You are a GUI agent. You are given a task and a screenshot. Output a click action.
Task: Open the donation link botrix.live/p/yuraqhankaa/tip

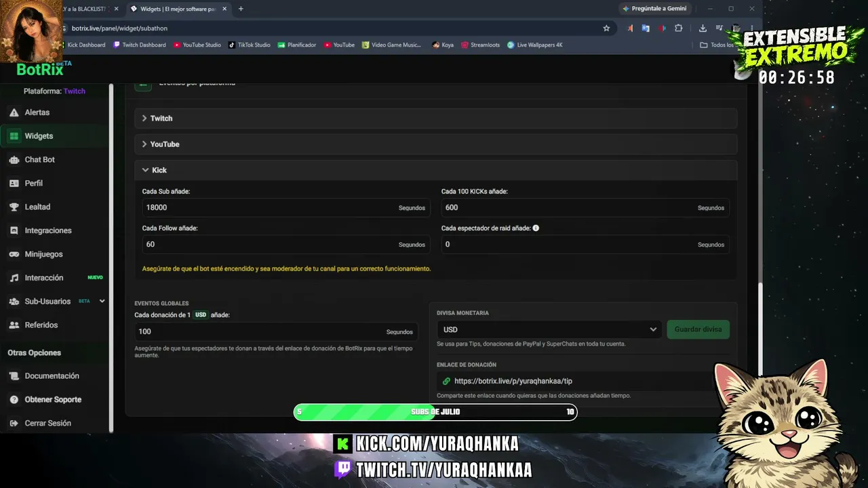pyautogui.click(x=513, y=382)
